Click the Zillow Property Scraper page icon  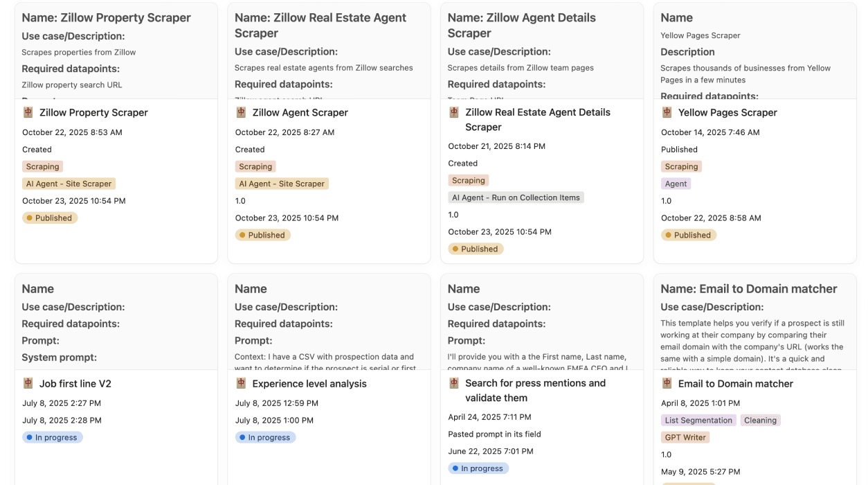tap(28, 112)
